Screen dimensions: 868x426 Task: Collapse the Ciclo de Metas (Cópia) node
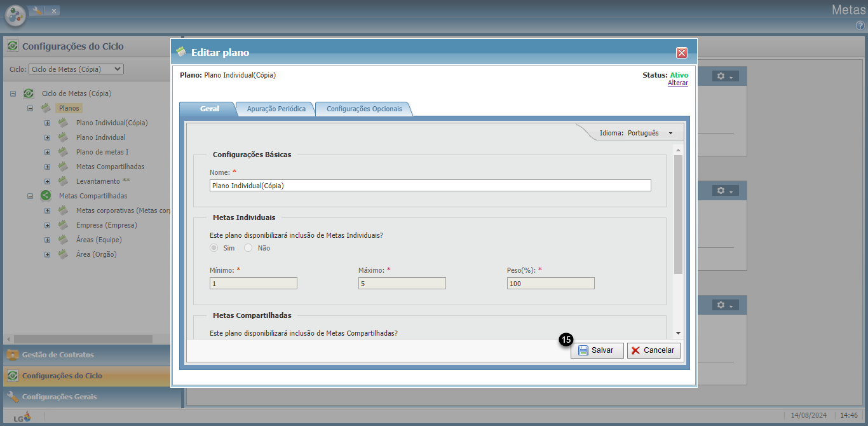point(13,93)
